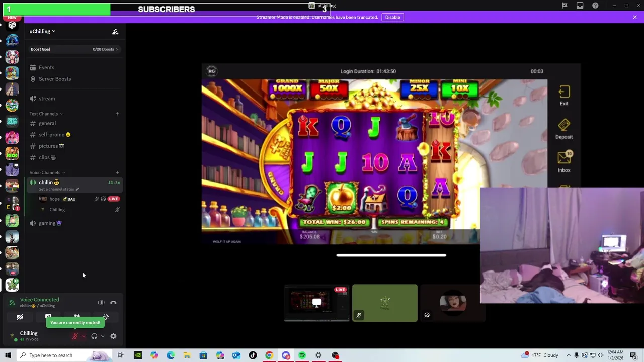This screenshot has height=362, width=644.
Task: Open Windows notification center
Action: pyautogui.click(x=633, y=355)
